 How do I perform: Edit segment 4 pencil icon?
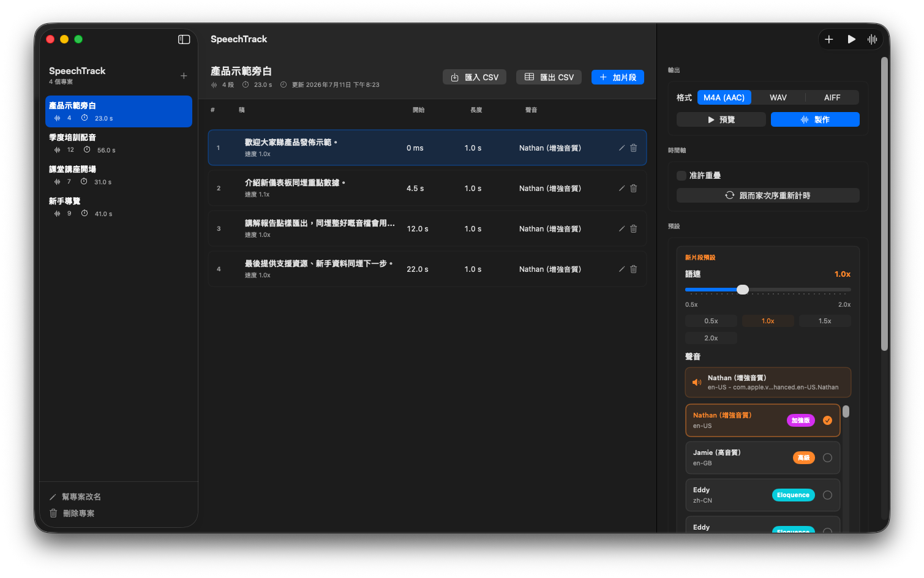pyautogui.click(x=622, y=269)
